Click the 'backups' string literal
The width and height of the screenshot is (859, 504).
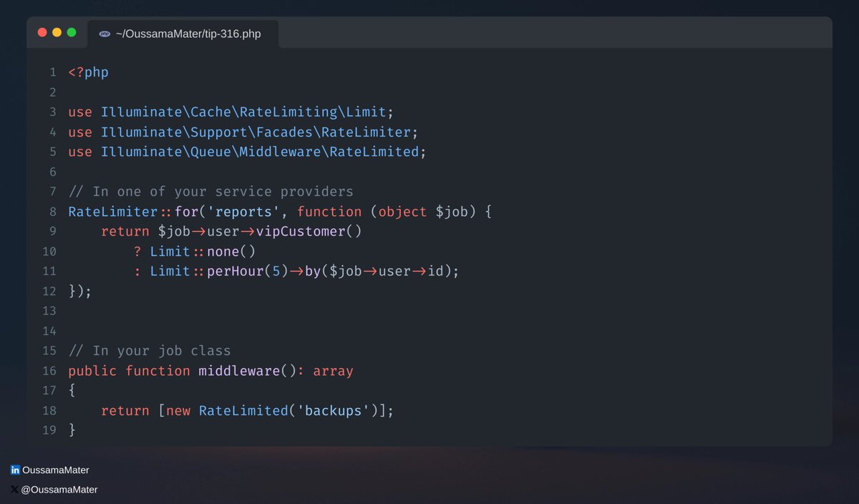[334, 411]
